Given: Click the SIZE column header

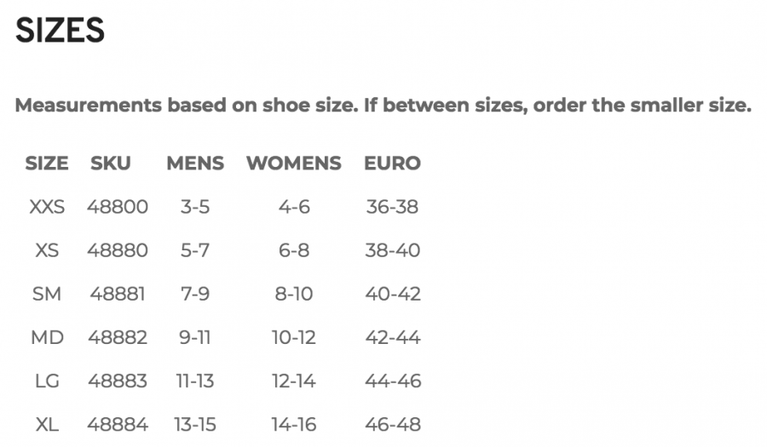Looking at the screenshot, I should (x=47, y=163).
